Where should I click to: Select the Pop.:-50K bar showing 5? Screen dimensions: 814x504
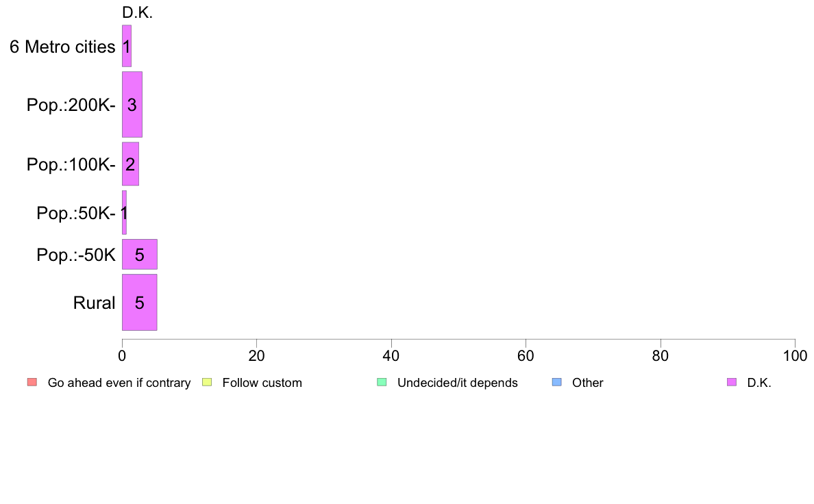click(140, 254)
